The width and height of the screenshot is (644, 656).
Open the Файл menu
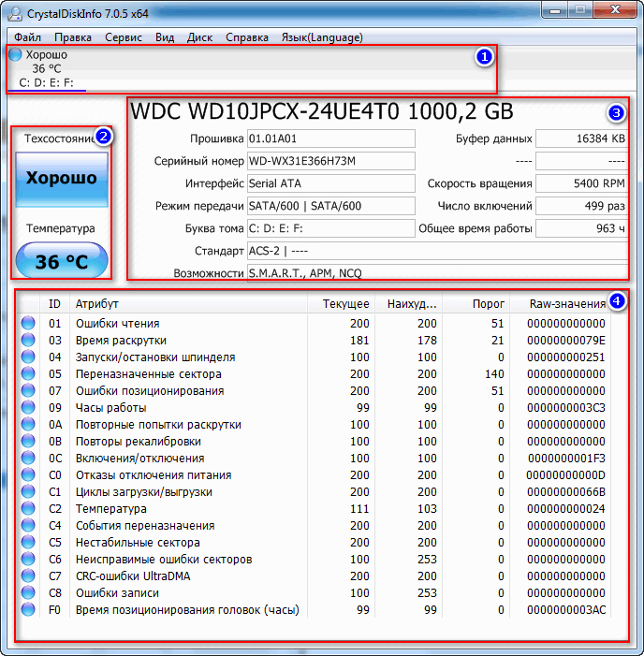pyautogui.click(x=27, y=37)
